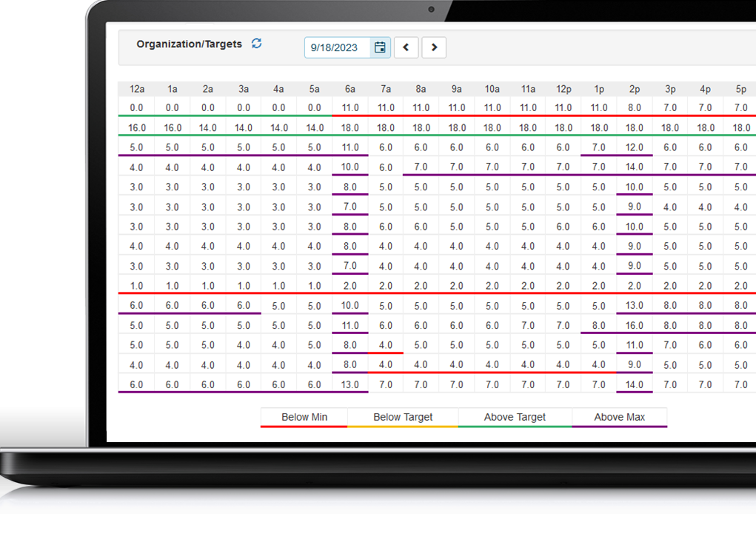Open the calendar date picker icon

[x=380, y=47]
